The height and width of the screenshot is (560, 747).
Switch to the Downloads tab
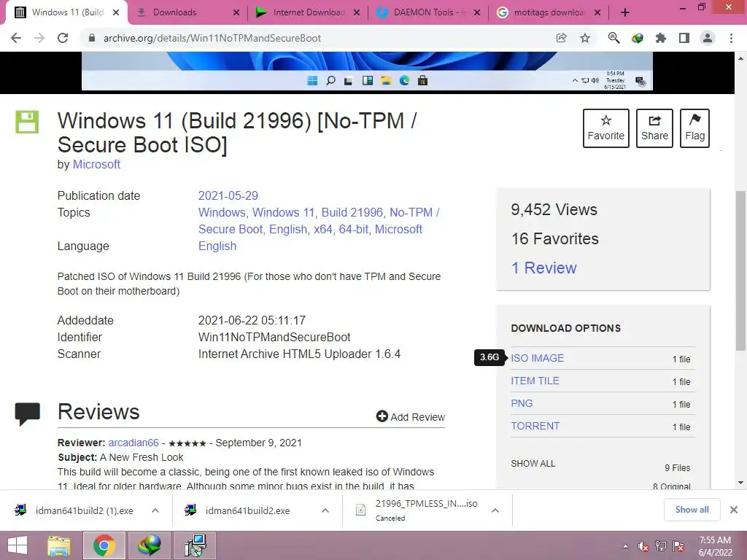pos(187,12)
